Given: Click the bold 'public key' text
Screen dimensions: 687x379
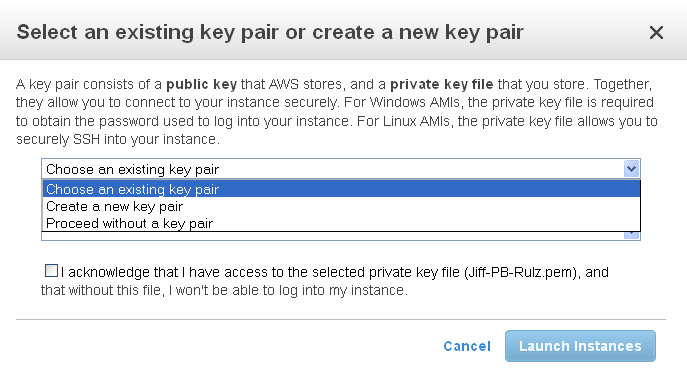Looking at the screenshot, I should 202,84.
